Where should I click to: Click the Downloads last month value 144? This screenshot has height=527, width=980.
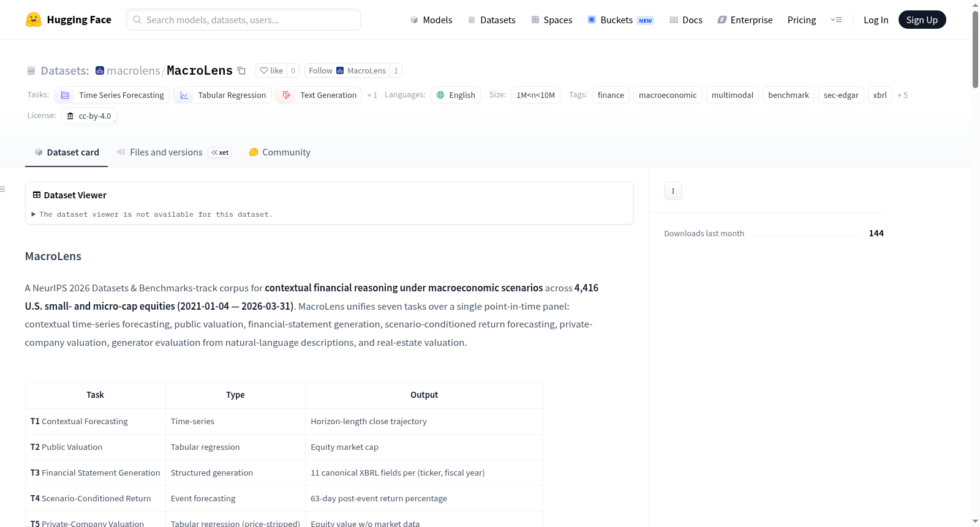(876, 233)
